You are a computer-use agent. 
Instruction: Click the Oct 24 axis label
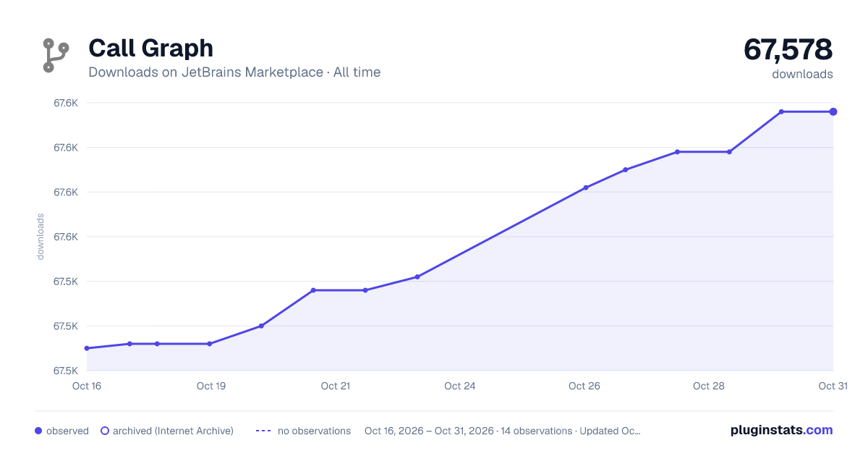[x=460, y=386]
